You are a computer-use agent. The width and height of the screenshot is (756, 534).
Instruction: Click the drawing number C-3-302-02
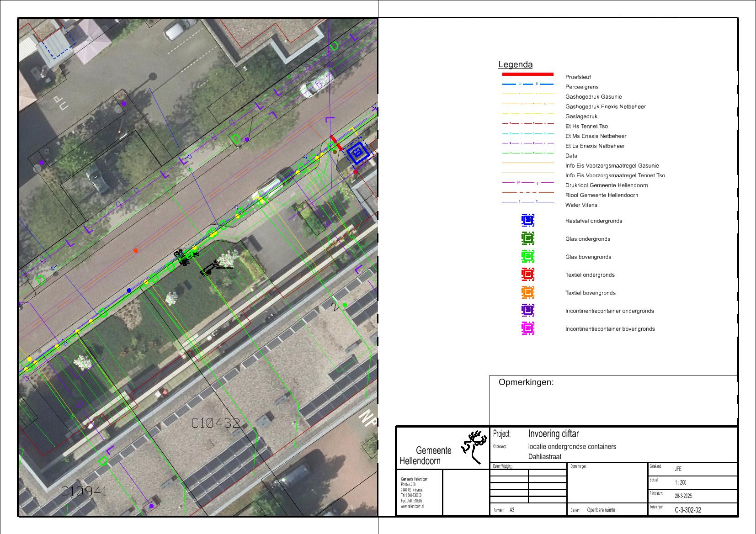tap(687, 510)
